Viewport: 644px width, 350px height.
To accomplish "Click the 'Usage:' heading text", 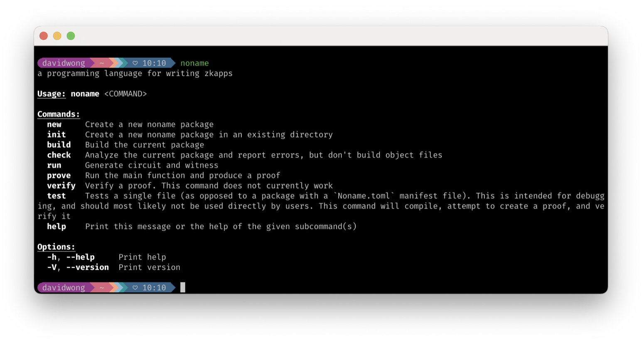I will point(52,94).
